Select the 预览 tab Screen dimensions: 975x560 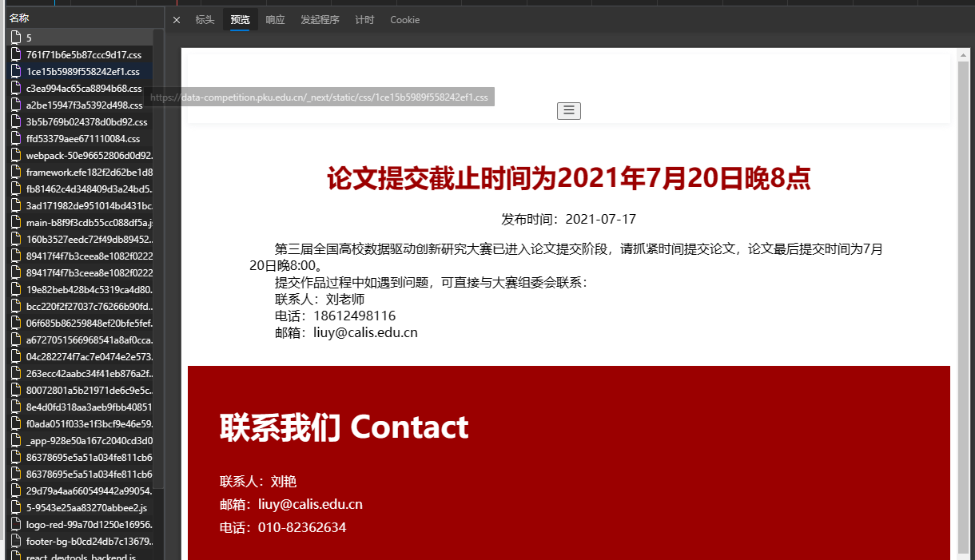(240, 20)
